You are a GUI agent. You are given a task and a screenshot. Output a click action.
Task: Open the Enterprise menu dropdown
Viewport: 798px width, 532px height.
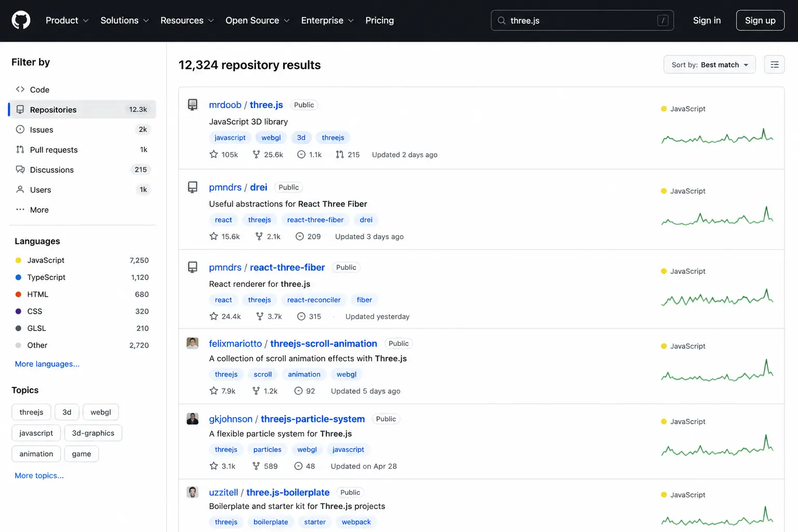327,20
